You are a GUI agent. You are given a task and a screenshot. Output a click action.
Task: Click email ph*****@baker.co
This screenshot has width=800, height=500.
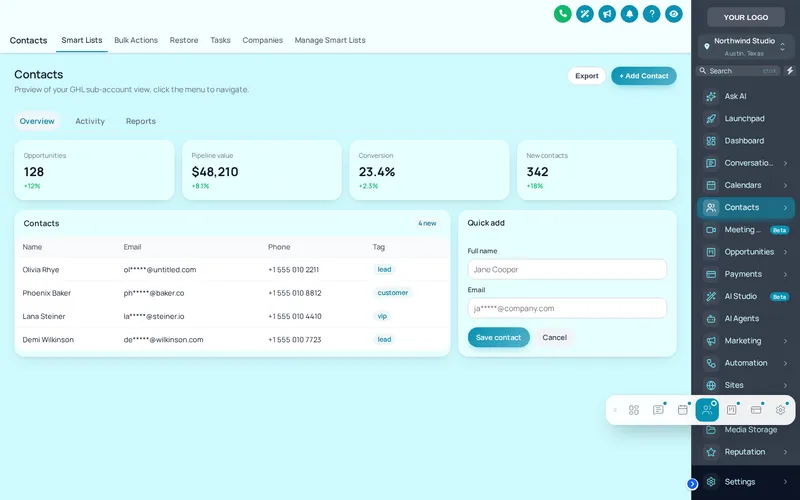154,293
